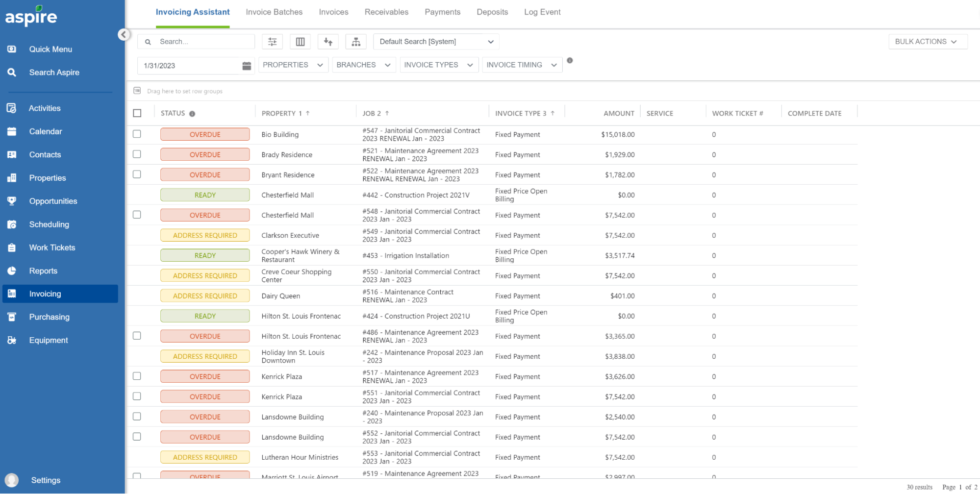Click the $15,018.00 amount cell
This screenshot has width=980, height=494.
(618, 134)
